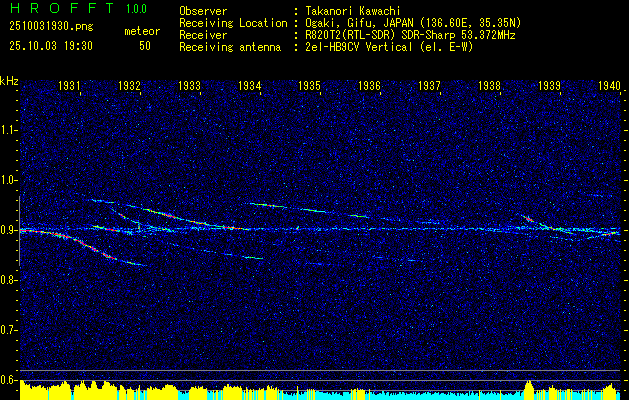Click the 1.1 kHz axis label
Viewport: 629px width, 400px height.
click(x=8, y=130)
